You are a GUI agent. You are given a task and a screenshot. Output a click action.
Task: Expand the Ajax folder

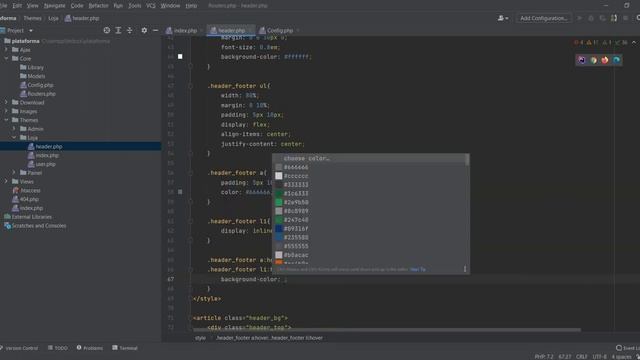coord(6,50)
